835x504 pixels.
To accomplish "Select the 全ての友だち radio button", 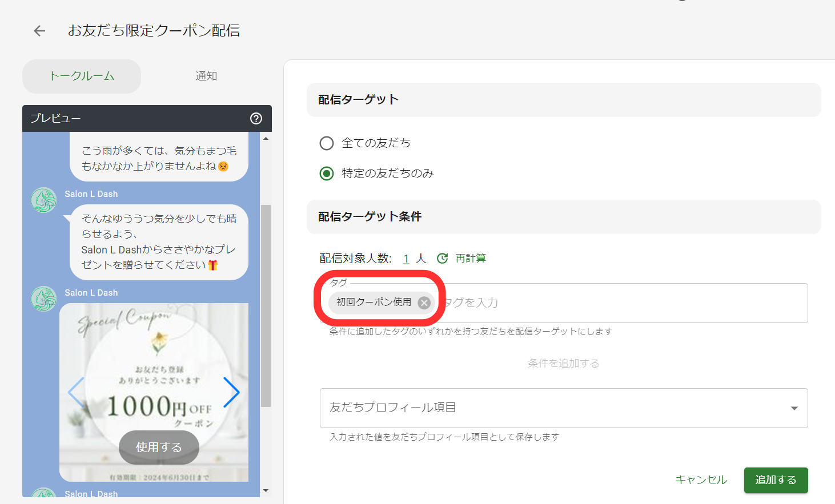I will point(326,143).
